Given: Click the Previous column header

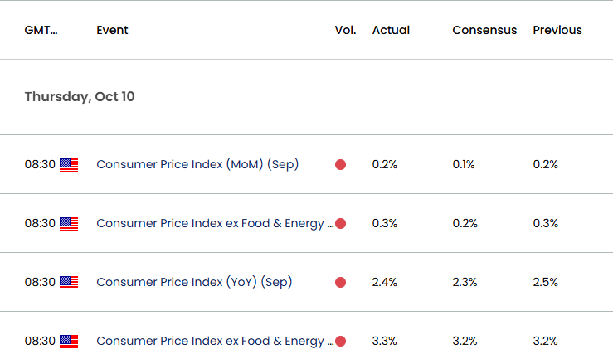Looking at the screenshot, I should pos(557,31).
